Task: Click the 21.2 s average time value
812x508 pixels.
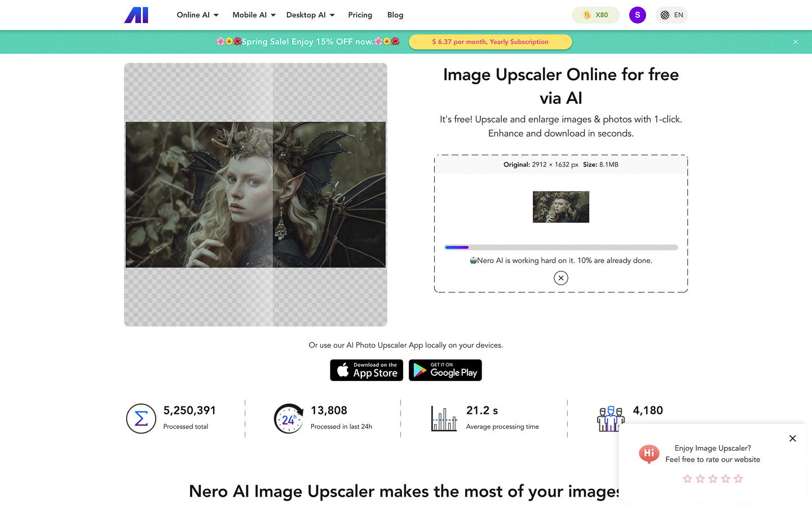Action: point(482,410)
